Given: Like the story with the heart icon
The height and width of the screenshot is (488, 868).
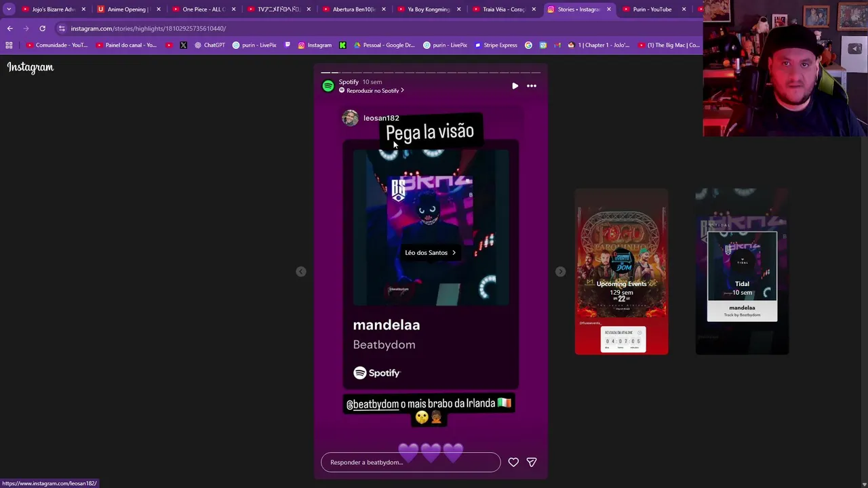Looking at the screenshot, I should tap(513, 462).
